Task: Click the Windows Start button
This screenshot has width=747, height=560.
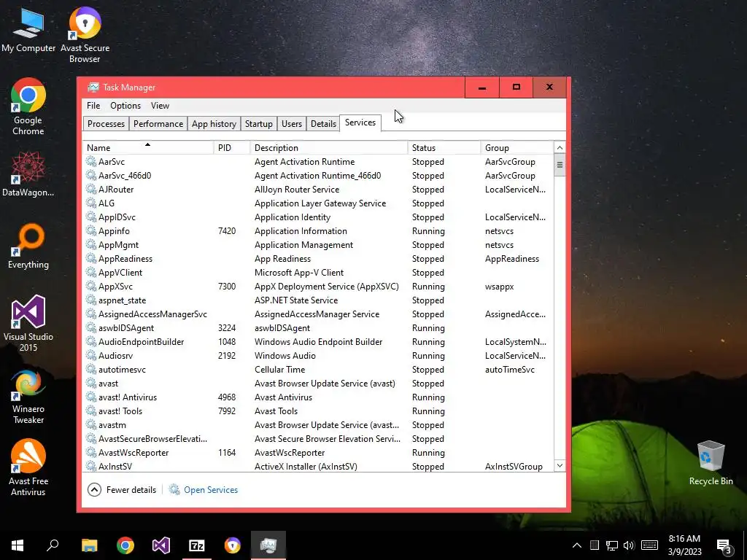Action: pos(18,545)
